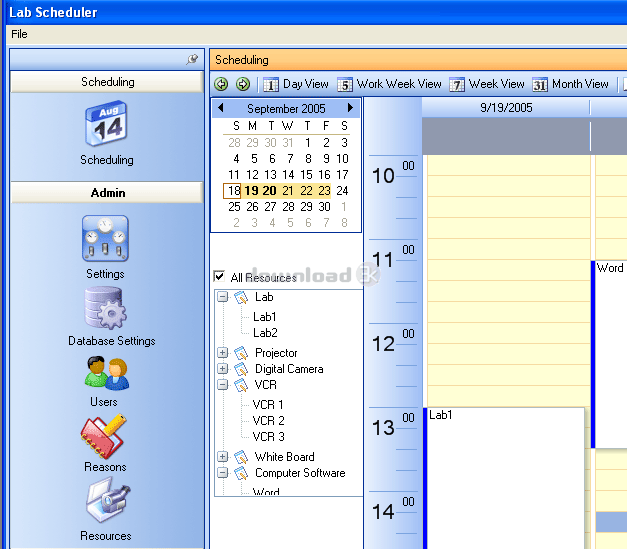Click the green forward arrow button
627x549 pixels.
[243, 84]
